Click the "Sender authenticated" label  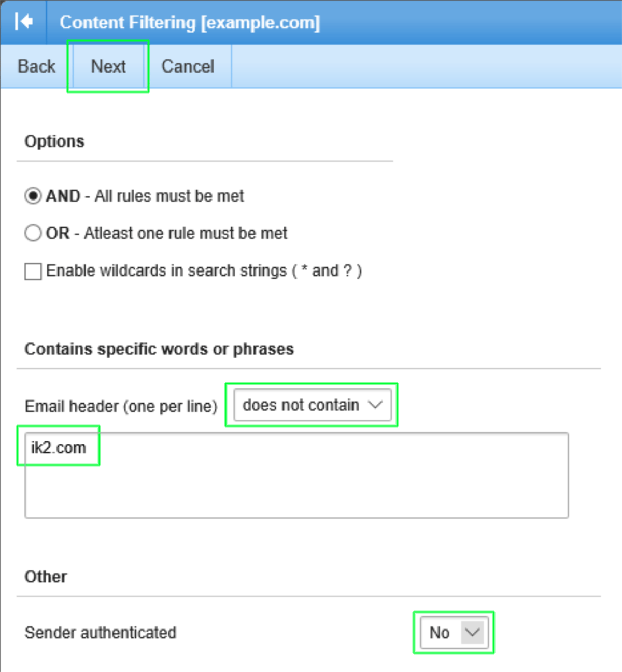pyautogui.click(x=101, y=632)
